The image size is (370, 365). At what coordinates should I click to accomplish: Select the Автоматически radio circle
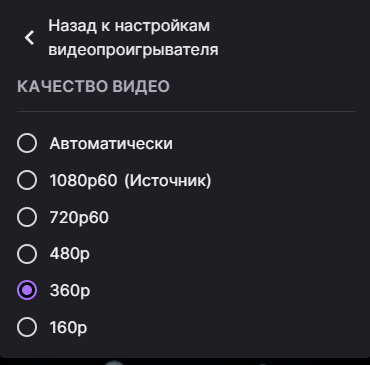(27, 144)
